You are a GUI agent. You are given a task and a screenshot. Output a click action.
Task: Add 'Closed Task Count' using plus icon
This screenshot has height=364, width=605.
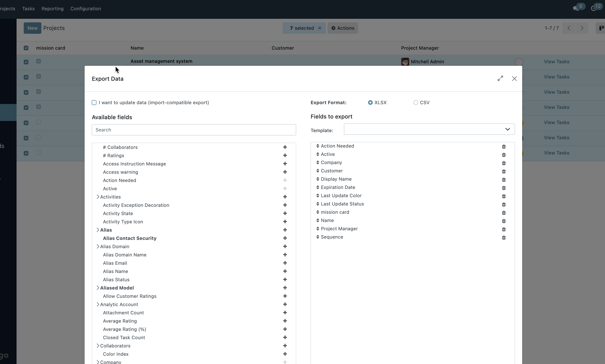(x=285, y=338)
